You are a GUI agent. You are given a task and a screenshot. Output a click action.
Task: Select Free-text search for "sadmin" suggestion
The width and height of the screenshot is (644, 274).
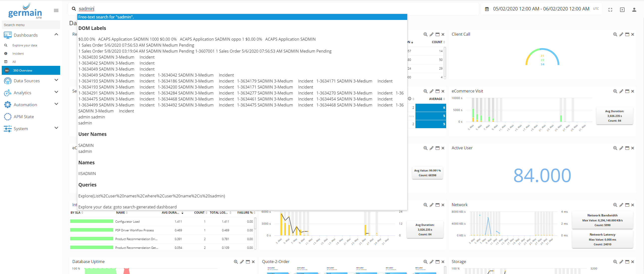coord(106,17)
